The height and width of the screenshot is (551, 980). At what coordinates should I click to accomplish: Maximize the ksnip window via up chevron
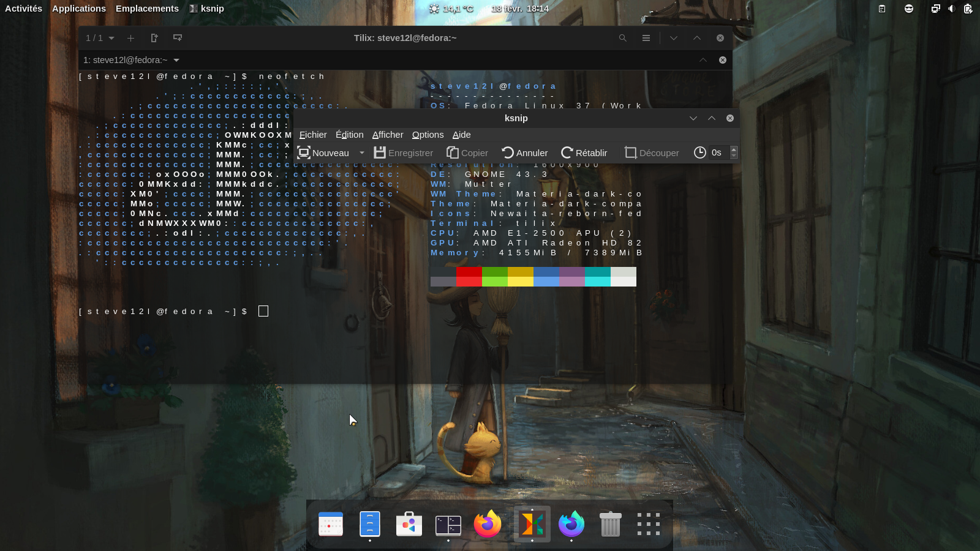coord(712,118)
